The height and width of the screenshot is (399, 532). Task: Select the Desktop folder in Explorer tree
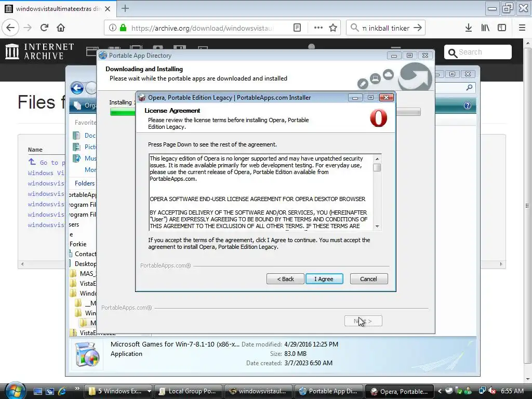pos(83,263)
